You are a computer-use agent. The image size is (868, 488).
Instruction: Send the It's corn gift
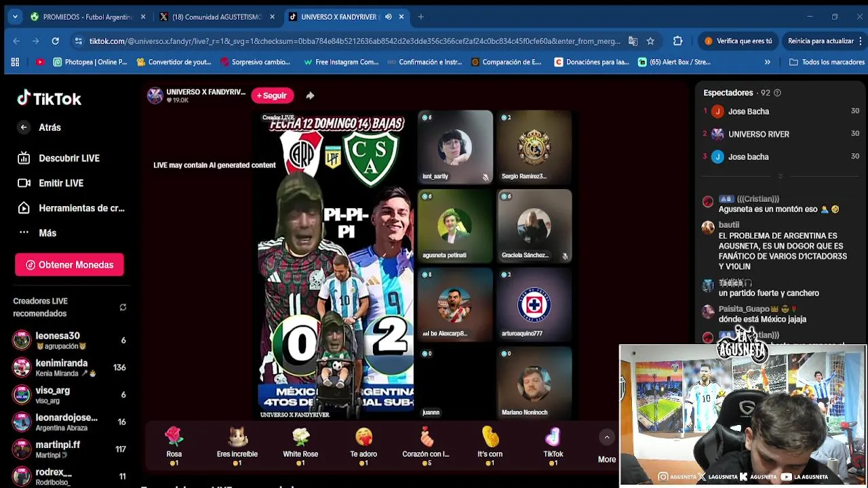pos(490,445)
